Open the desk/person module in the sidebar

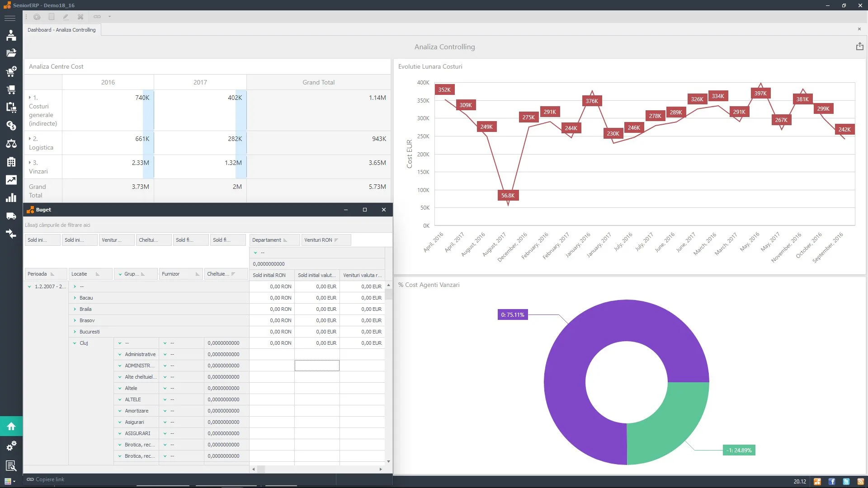point(11,35)
